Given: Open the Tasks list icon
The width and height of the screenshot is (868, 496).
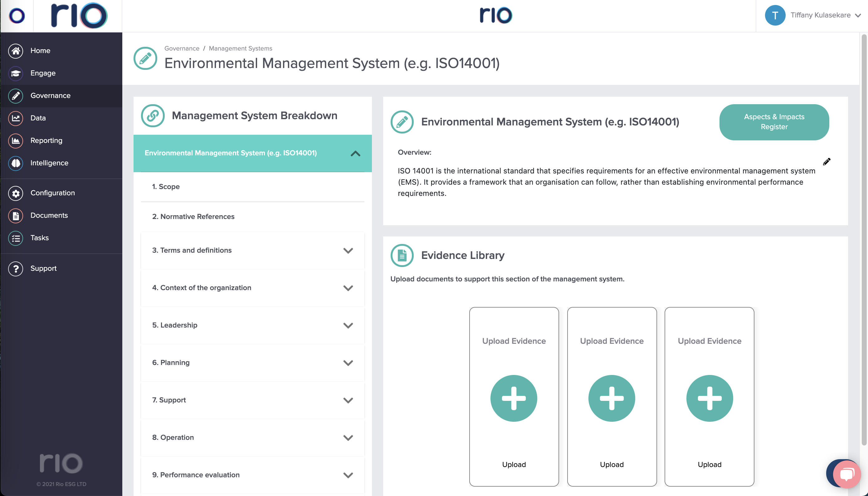Looking at the screenshot, I should 16,238.
